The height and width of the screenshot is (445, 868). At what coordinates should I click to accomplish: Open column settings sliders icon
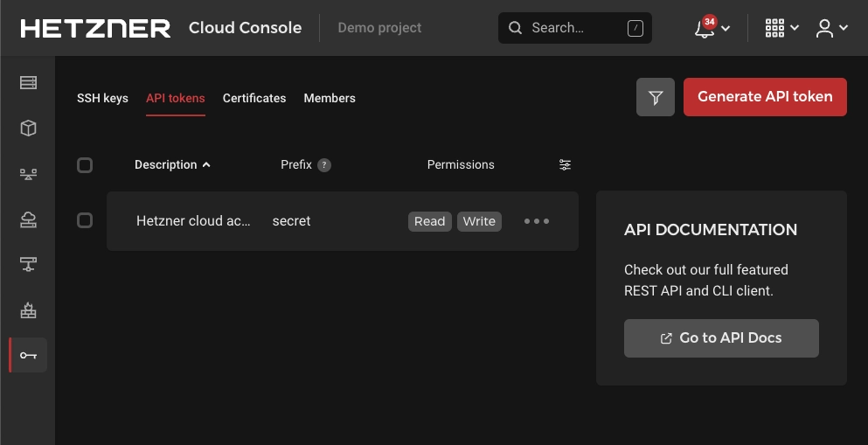pyautogui.click(x=566, y=164)
